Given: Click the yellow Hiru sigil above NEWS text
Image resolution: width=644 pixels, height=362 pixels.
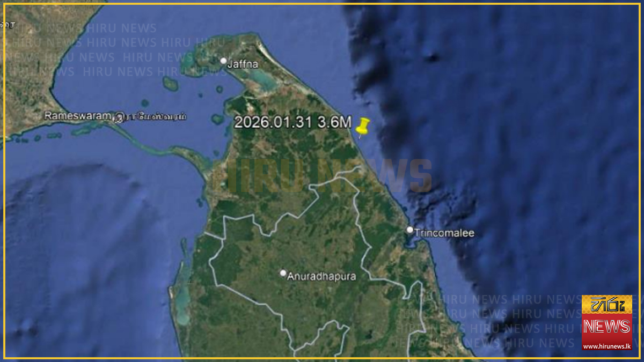Looking at the screenshot, I should [x=607, y=304].
